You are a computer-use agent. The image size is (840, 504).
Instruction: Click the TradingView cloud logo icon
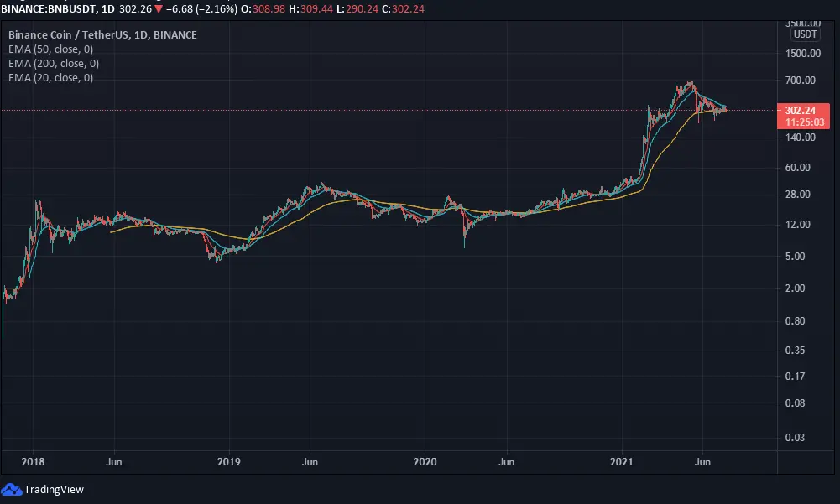(x=11, y=490)
